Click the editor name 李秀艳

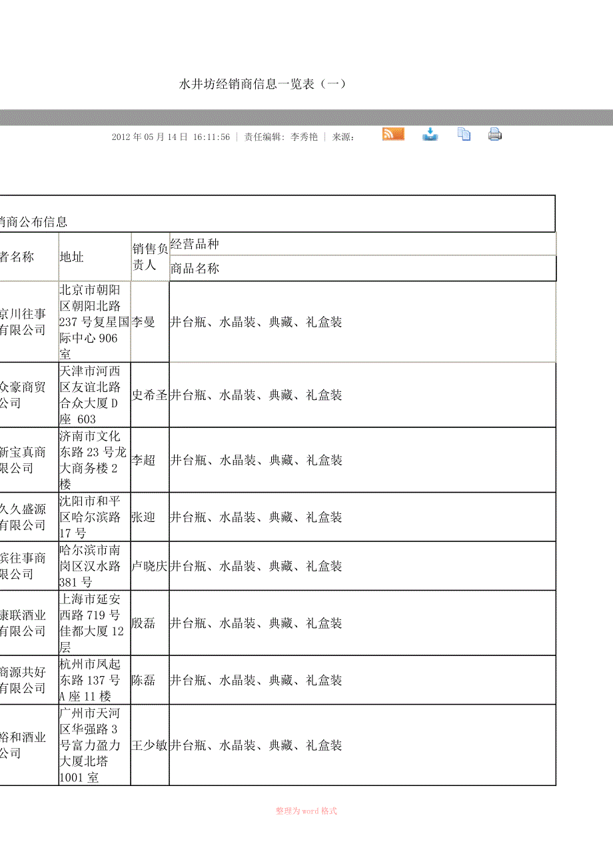[x=304, y=137]
